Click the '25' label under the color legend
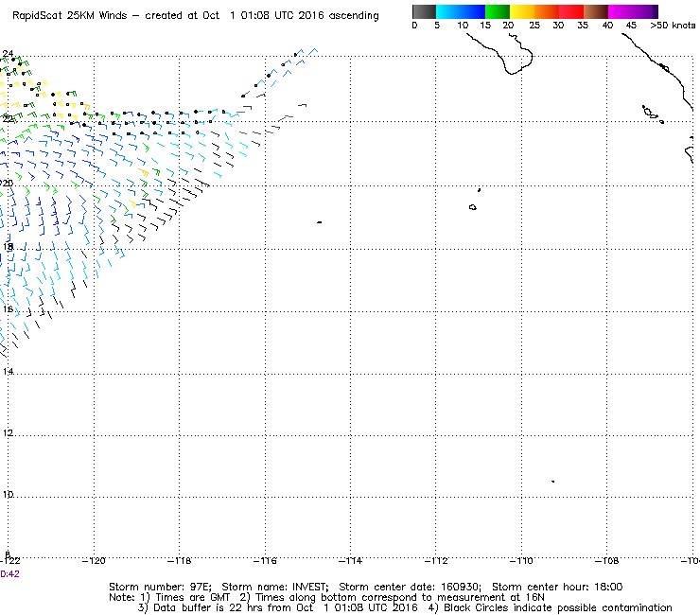The height and width of the screenshot is (615, 700). (x=534, y=26)
